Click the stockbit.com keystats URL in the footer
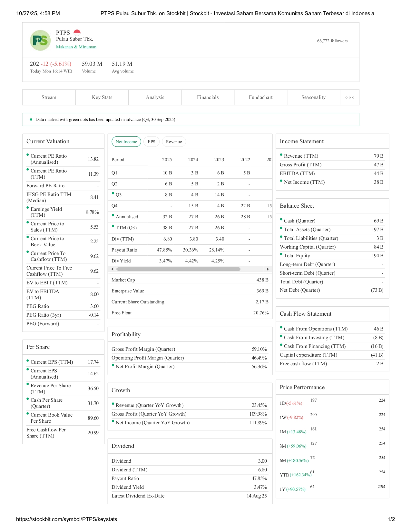Viewport: 411px width, 532px height. click(x=67, y=519)
